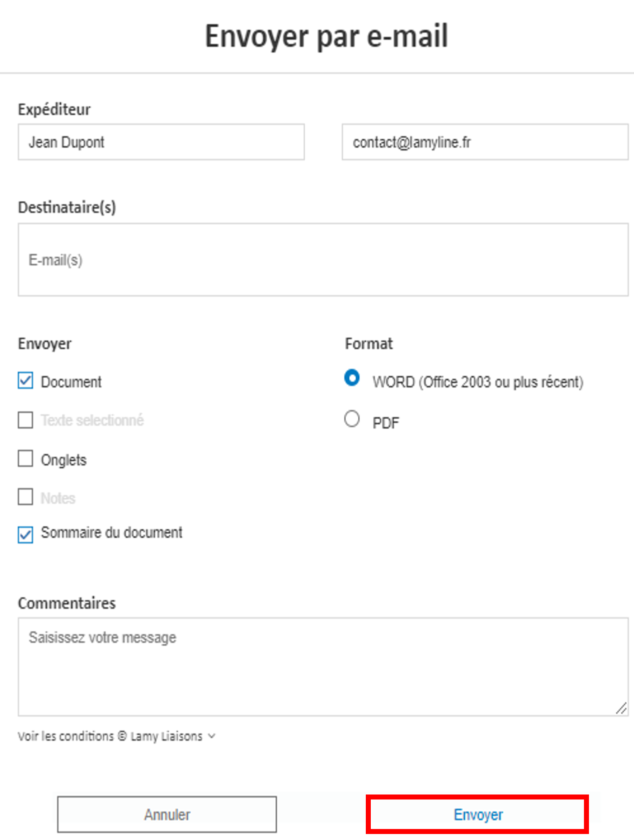
Task: Select WORD format radio button
Action: click(352, 378)
